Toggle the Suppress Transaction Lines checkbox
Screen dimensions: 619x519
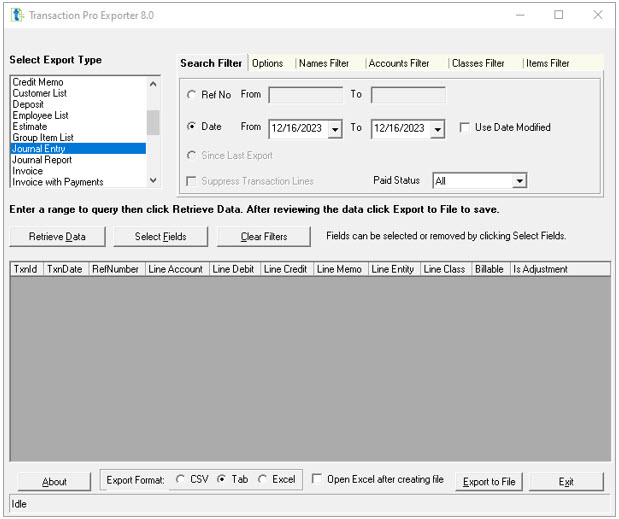click(191, 181)
